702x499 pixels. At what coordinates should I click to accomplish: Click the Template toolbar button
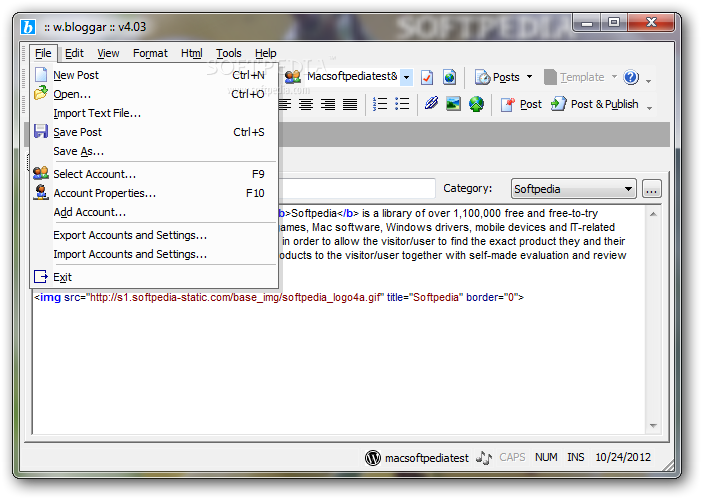[x=574, y=77]
